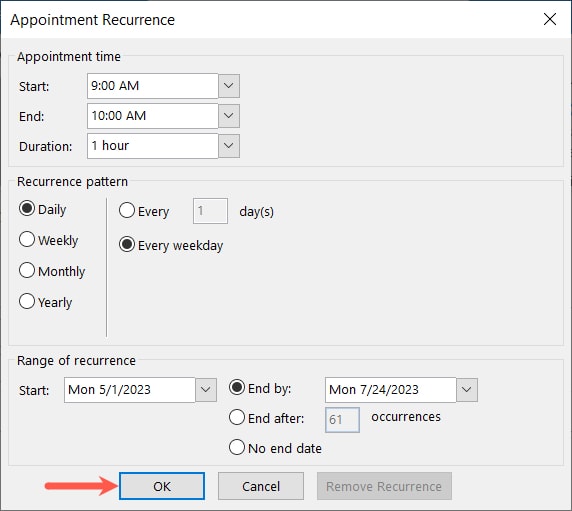Click the Mon 5/1/2023 start date field

(x=130, y=390)
